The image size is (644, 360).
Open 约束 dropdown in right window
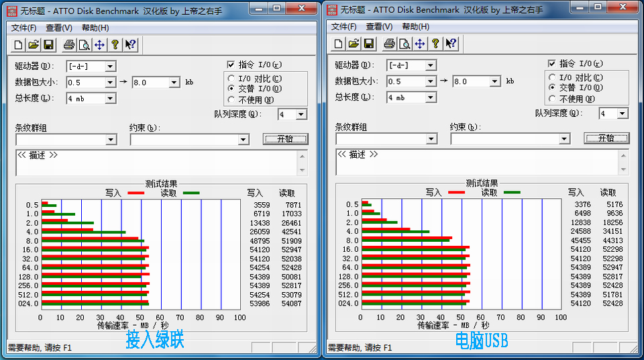click(x=564, y=139)
